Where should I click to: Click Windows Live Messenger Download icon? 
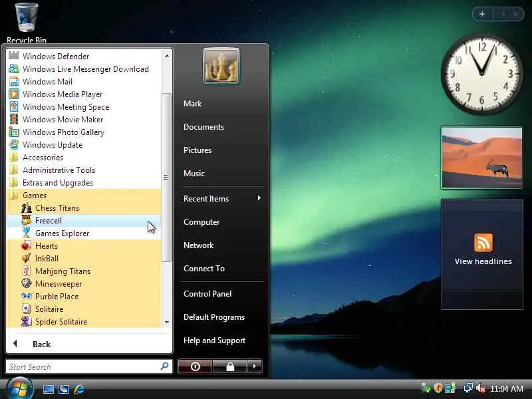point(14,68)
